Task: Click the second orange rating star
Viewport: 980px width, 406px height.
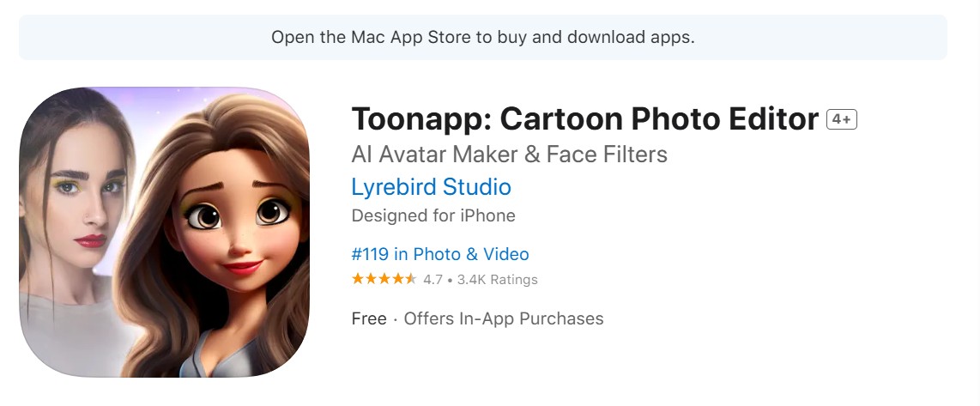Action: [x=371, y=279]
